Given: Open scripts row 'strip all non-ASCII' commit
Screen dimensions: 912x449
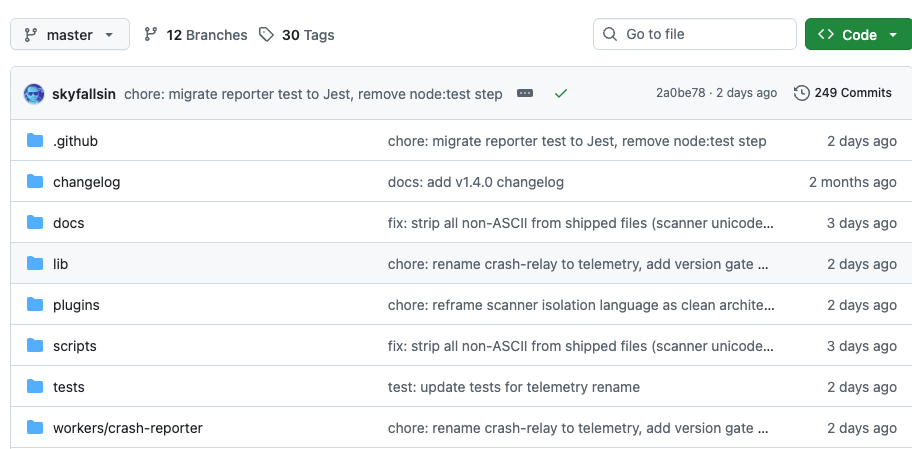Looking at the screenshot, I should coord(581,346).
